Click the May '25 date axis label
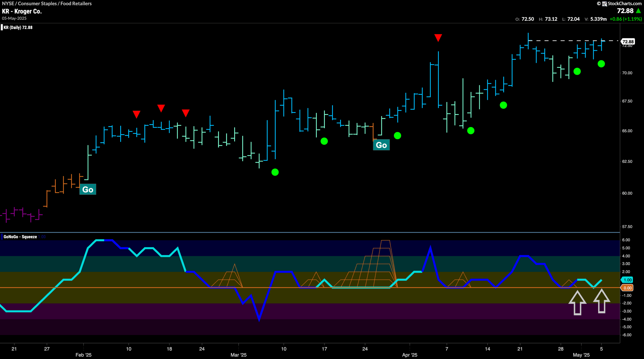Screen dimensions: 644x359 coord(581,355)
